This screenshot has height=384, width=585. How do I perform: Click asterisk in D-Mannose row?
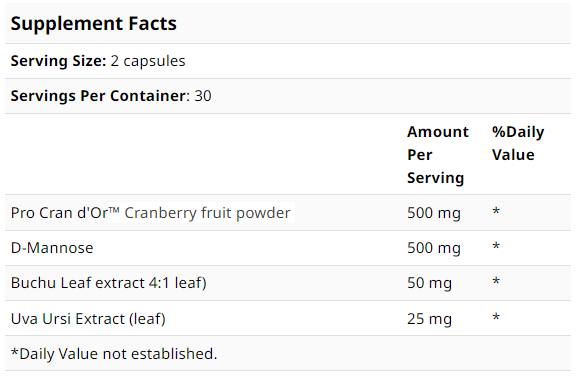point(496,246)
